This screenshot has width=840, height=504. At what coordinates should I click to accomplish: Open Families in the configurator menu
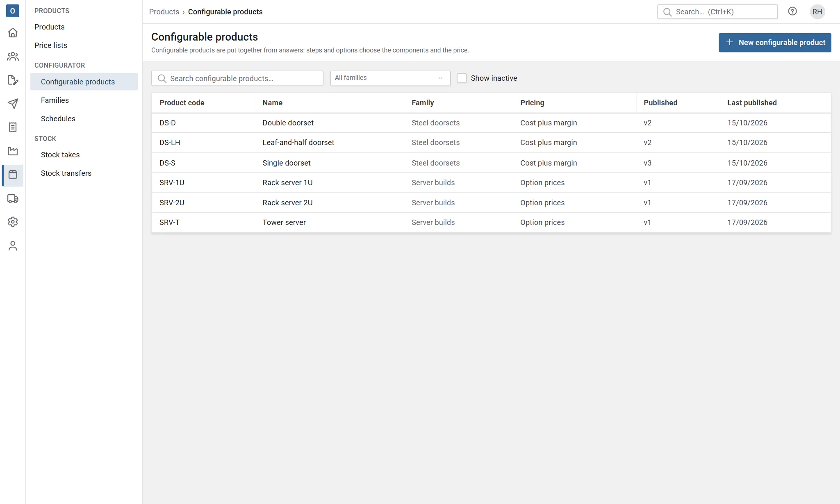click(55, 100)
